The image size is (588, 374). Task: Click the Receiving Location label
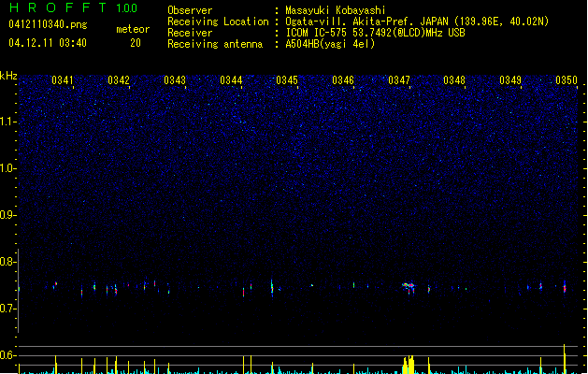(x=218, y=22)
